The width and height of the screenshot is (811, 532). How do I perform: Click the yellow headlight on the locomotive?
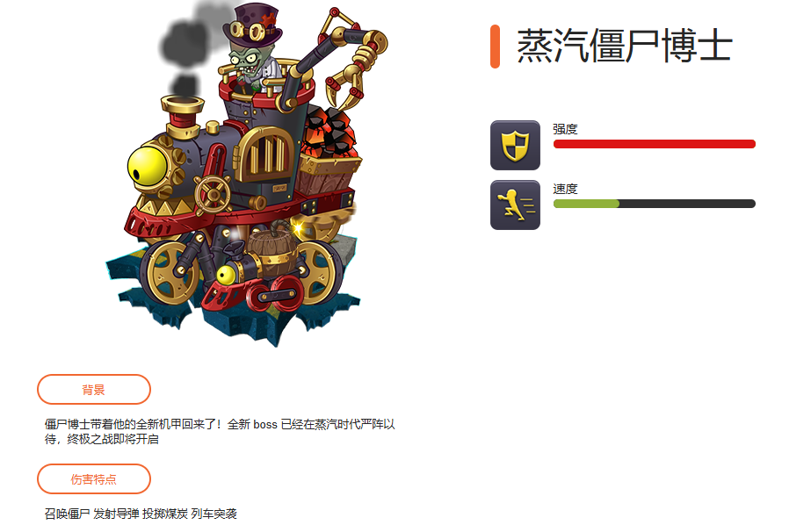click(x=147, y=167)
